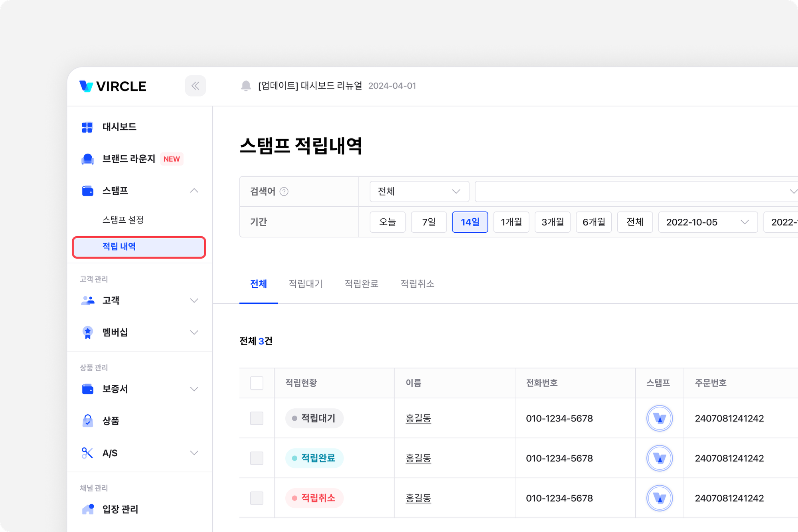Collapse the 스탬프 menu section
The width and height of the screenshot is (798, 532).
[194, 191]
